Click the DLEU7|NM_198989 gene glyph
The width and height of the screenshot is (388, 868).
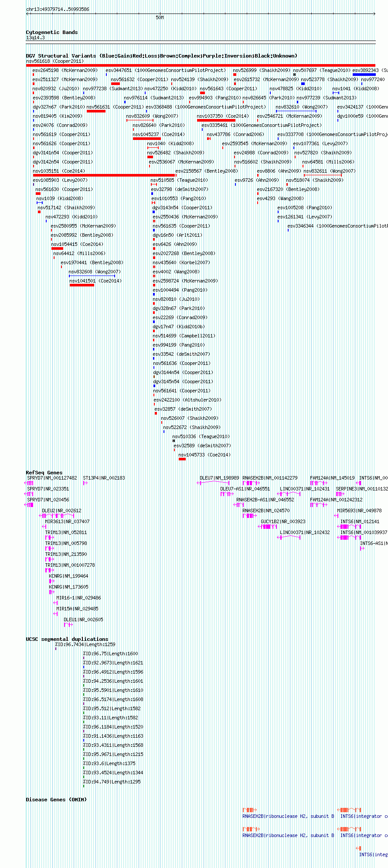[x=214, y=483]
